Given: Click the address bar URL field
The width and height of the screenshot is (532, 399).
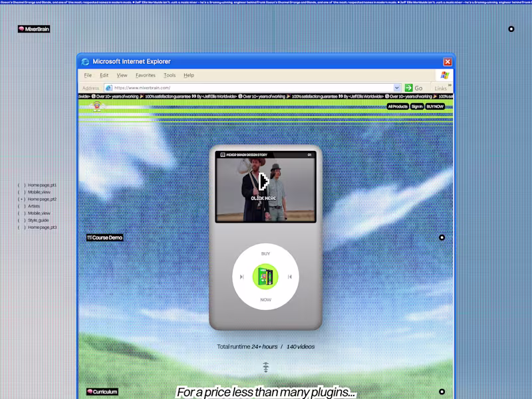Looking at the screenshot, I should 253,88.
